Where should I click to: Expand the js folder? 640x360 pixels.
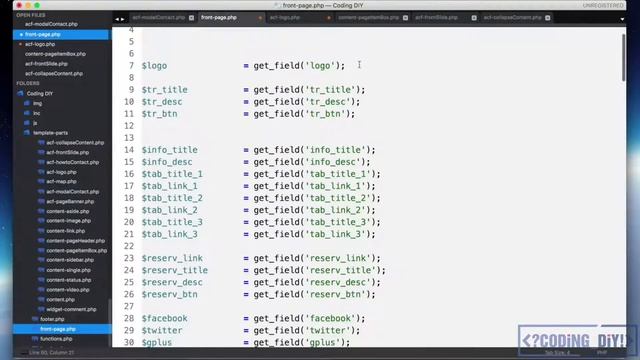27,123
